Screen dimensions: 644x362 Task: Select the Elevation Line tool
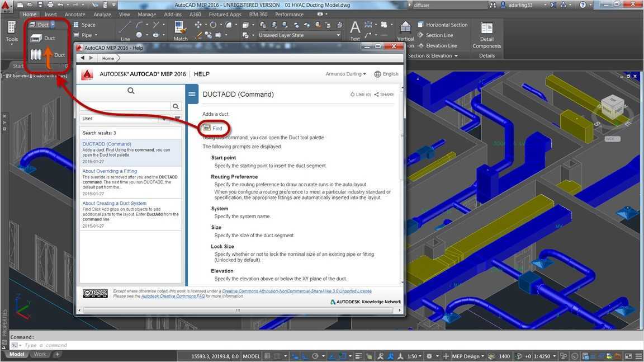pos(437,46)
